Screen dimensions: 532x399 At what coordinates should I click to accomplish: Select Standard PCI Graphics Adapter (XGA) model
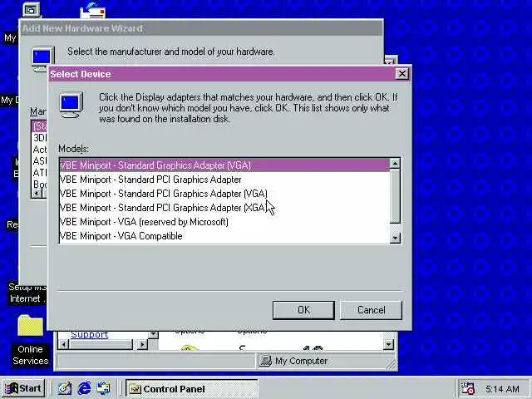coord(224,208)
